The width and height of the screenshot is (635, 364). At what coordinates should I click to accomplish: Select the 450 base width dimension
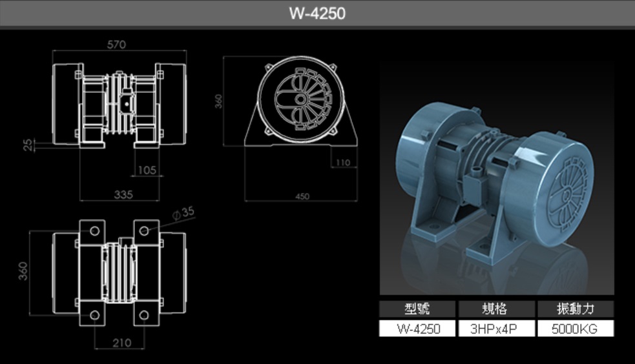click(x=302, y=197)
